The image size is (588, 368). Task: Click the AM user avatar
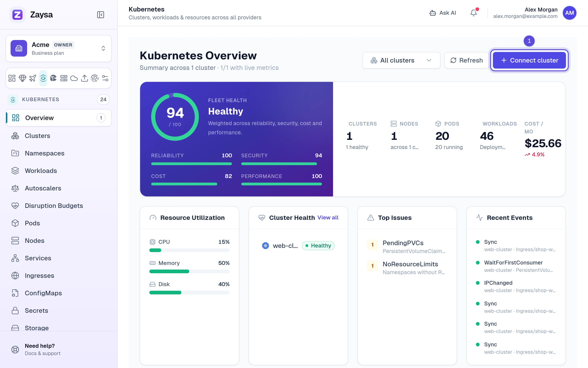pos(569,13)
